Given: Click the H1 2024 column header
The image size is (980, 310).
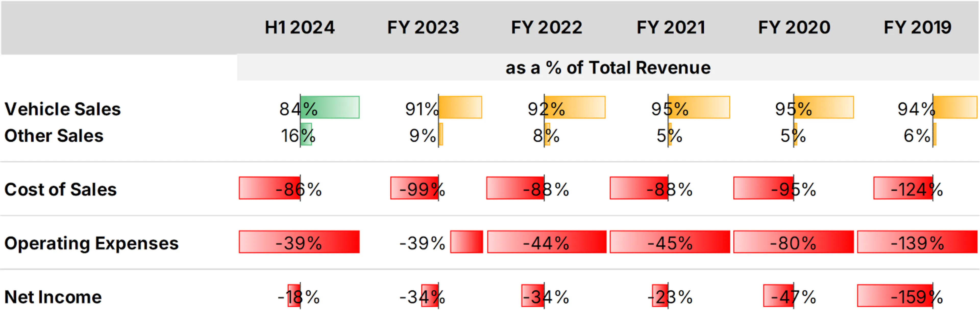Looking at the screenshot, I should [x=299, y=27].
